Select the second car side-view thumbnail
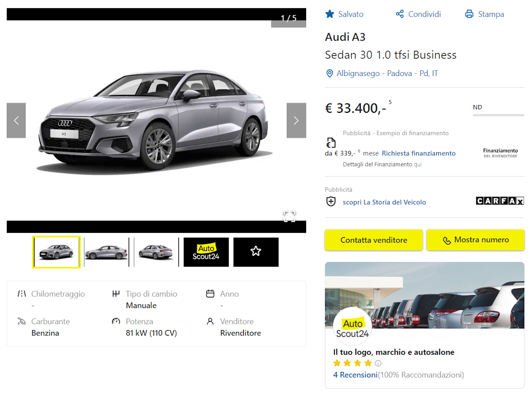Screen dimensions: 532x394 [x=106, y=252]
